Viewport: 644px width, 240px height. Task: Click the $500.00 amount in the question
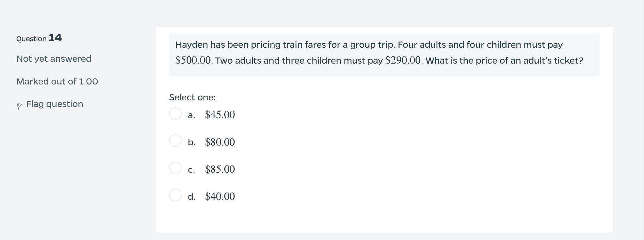coord(193,60)
